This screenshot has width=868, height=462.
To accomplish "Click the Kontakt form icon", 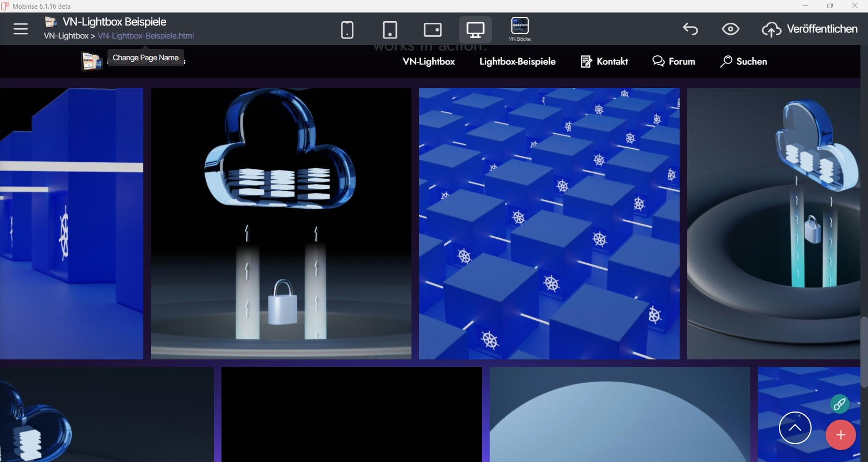I will tap(586, 61).
